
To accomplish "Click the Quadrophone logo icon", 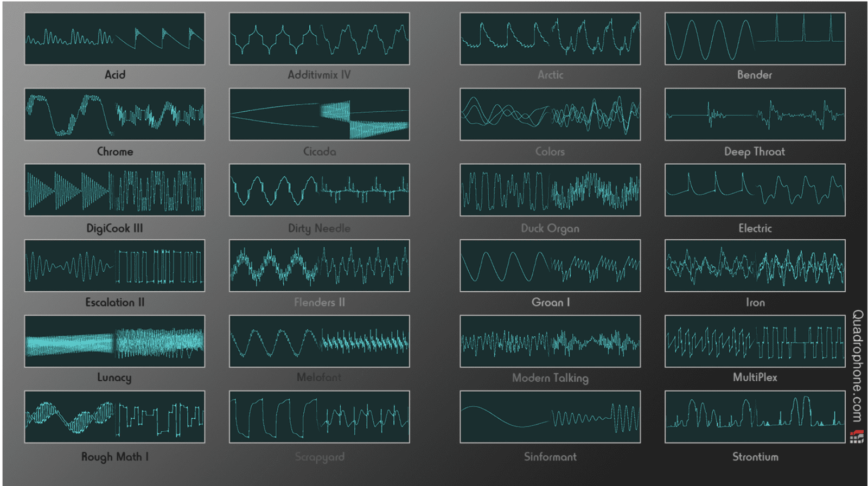I will 857,437.
